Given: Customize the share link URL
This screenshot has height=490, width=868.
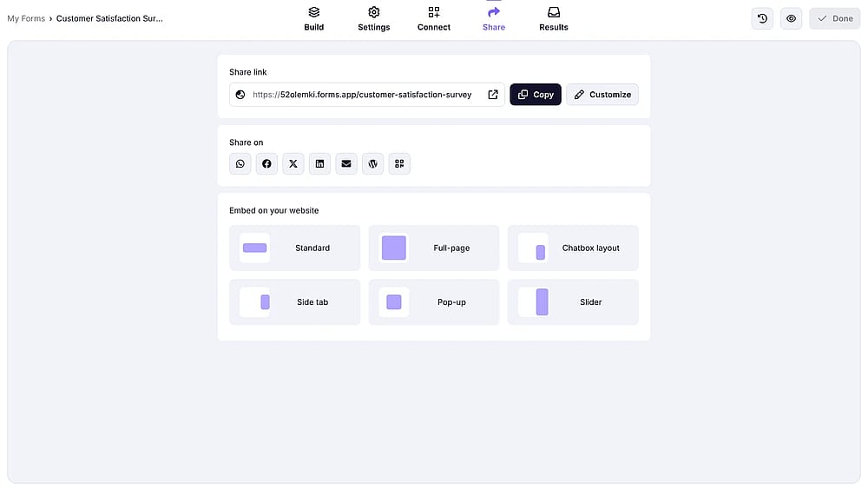Looking at the screenshot, I should tap(602, 95).
